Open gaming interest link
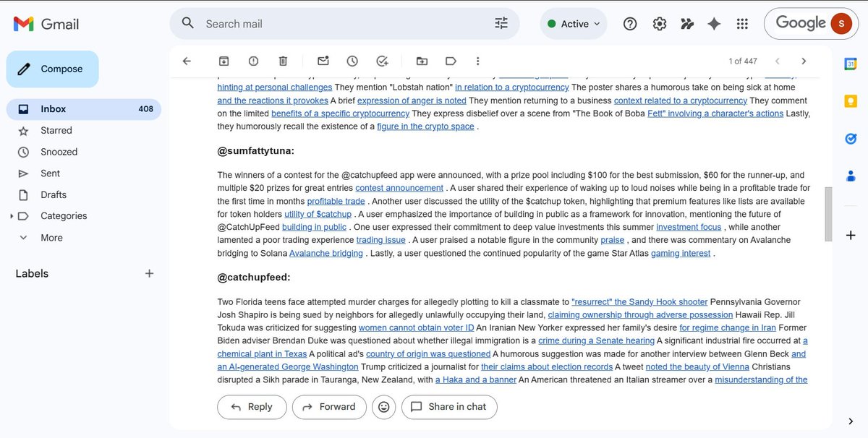The image size is (868, 438). (681, 253)
